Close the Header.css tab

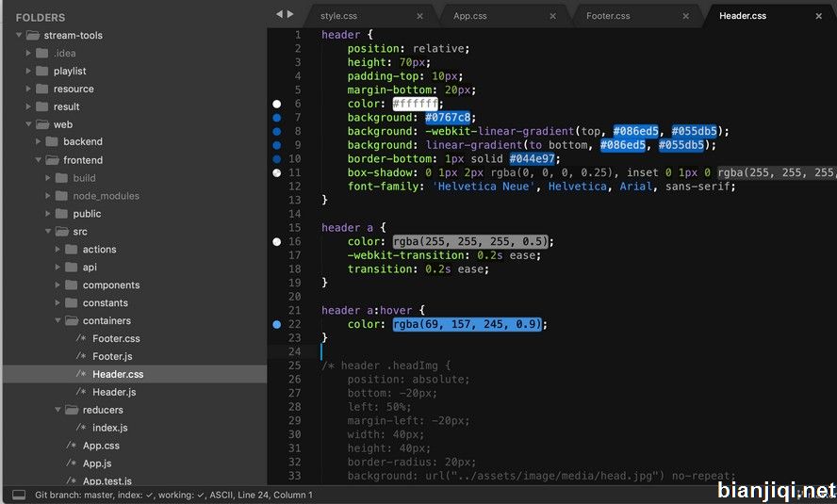point(819,16)
